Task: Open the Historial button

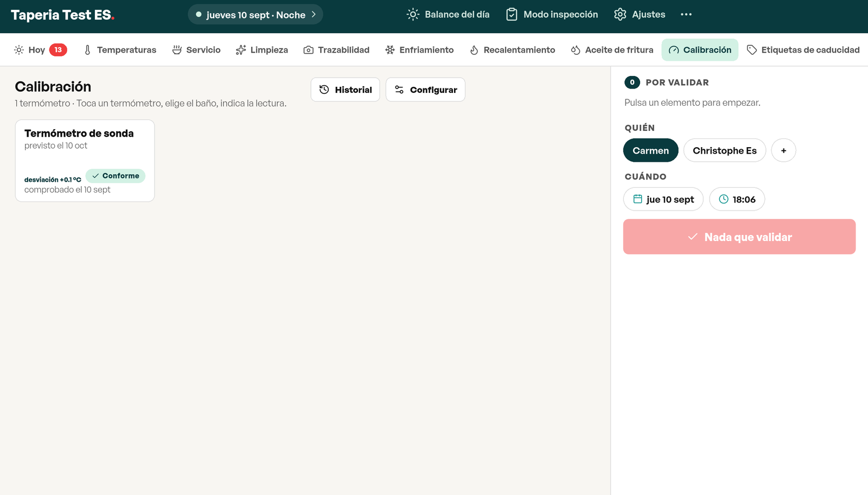Action: tap(346, 90)
